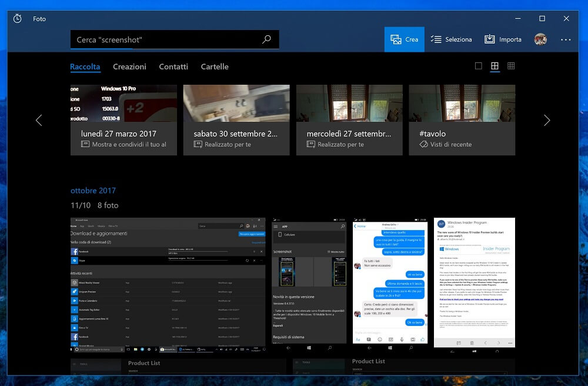Click the 8 foto count text

point(108,205)
